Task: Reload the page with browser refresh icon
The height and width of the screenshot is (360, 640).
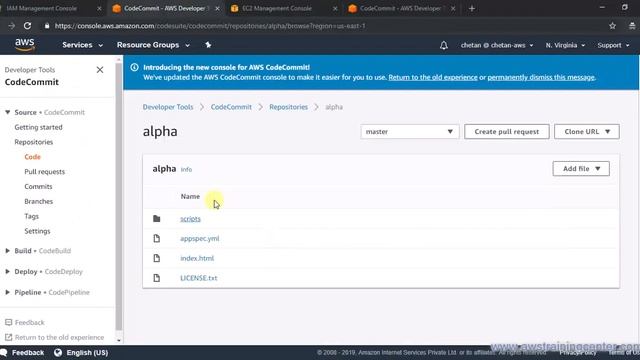Action: coord(27,26)
